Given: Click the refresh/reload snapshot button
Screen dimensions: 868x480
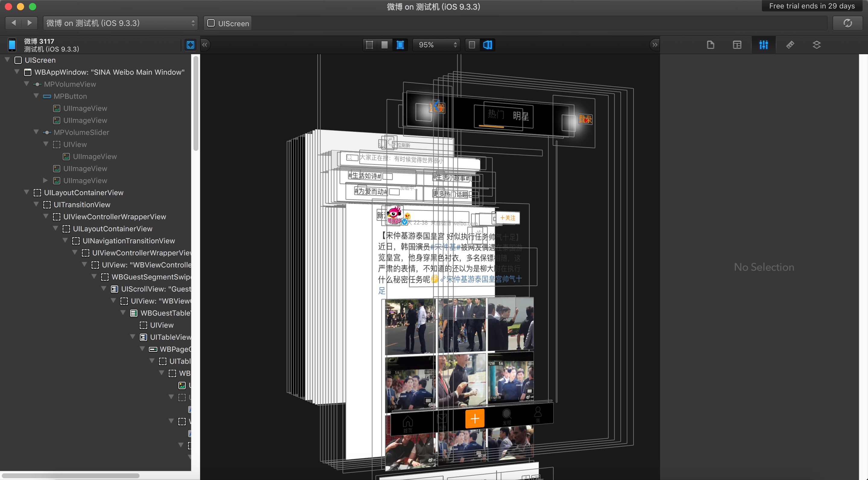Looking at the screenshot, I should tap(847, 23).
